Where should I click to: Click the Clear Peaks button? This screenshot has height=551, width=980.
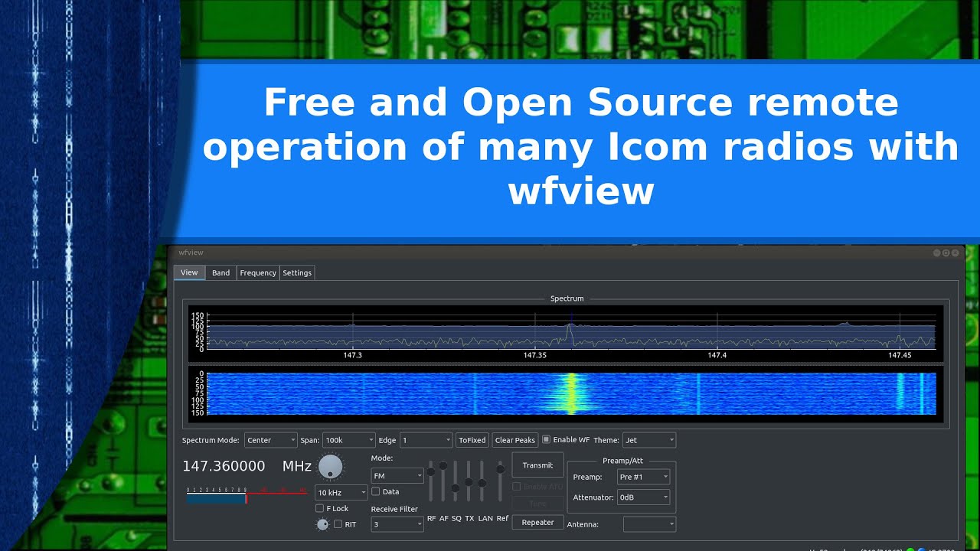coord(515,440)
